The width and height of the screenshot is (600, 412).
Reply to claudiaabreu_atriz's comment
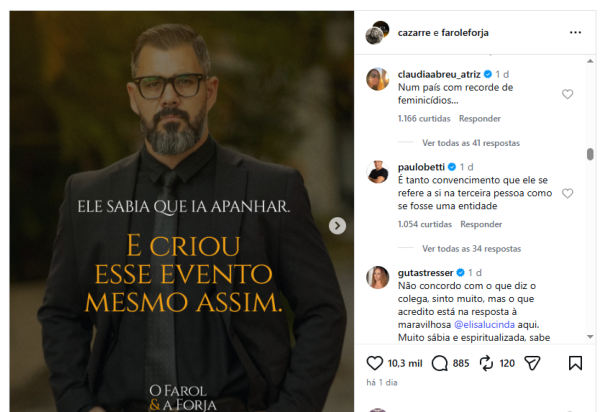point(479,119)
